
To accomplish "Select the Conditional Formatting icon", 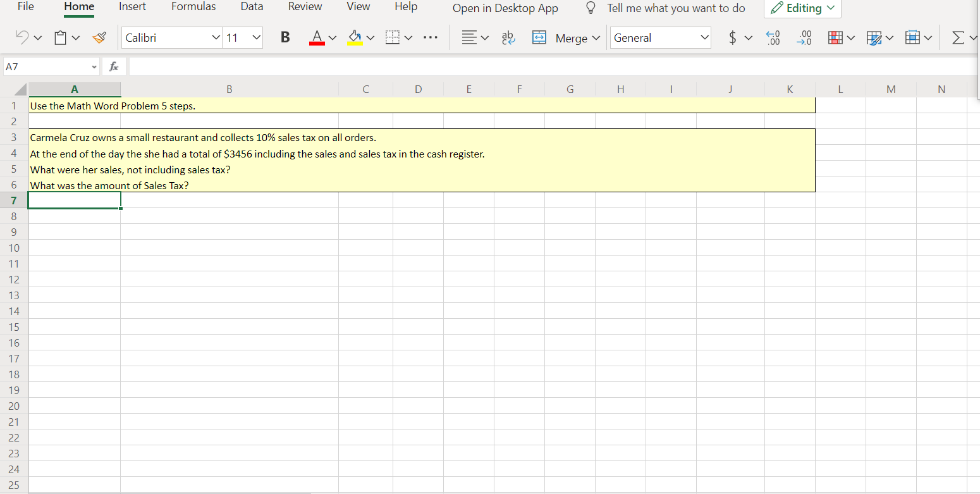I will pyautogui.click(x=836, y=37).
